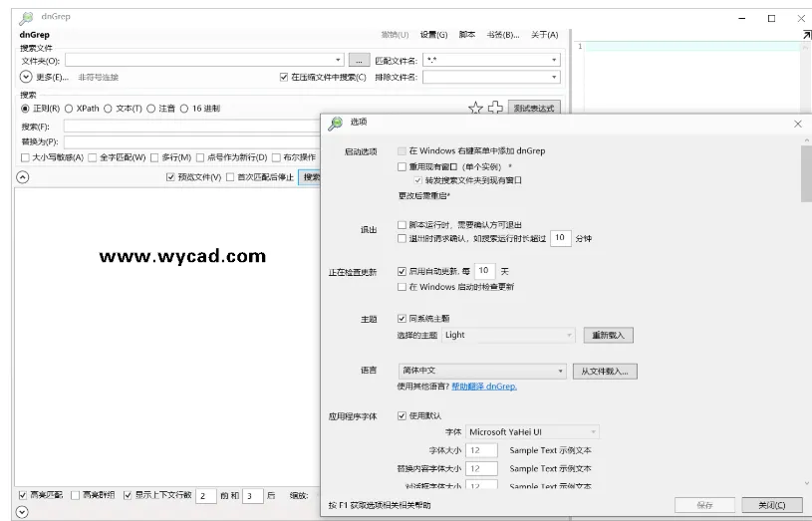Open the 简体中文 language dropdown
Viewport: 812px width, 521px height.
(481, 371)
